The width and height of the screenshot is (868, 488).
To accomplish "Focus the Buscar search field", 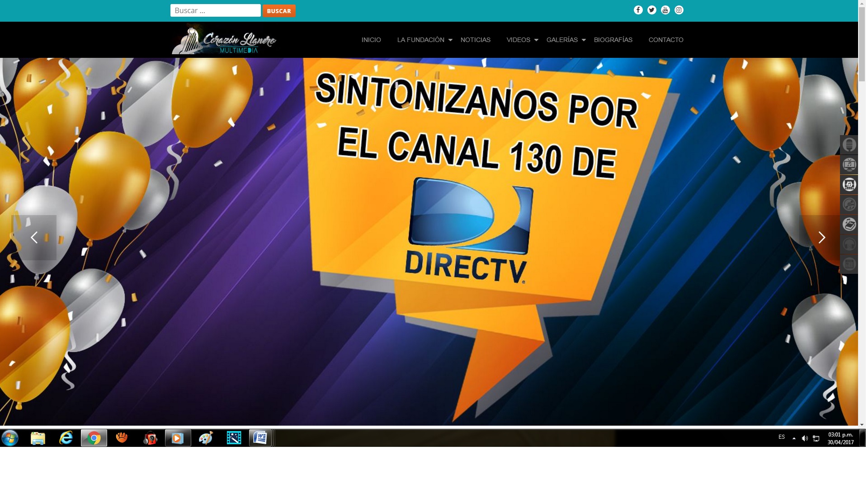I will click(x=215, y=10).
